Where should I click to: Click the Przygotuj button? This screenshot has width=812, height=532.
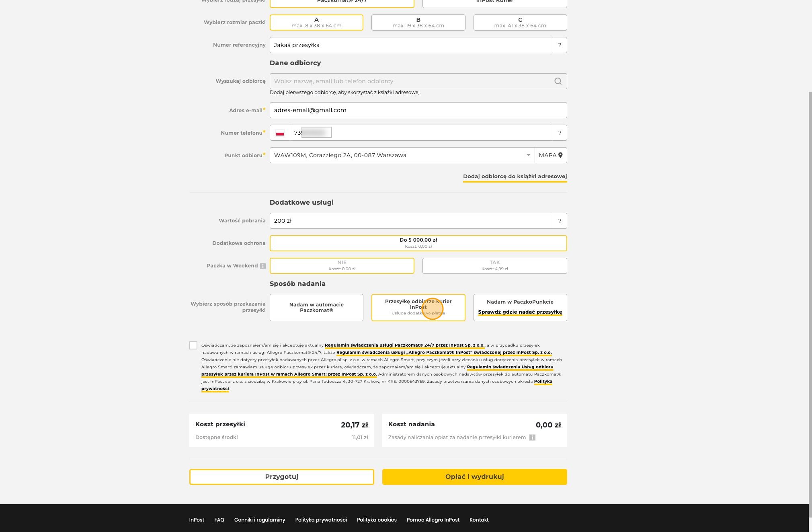[x=281, y=477]
